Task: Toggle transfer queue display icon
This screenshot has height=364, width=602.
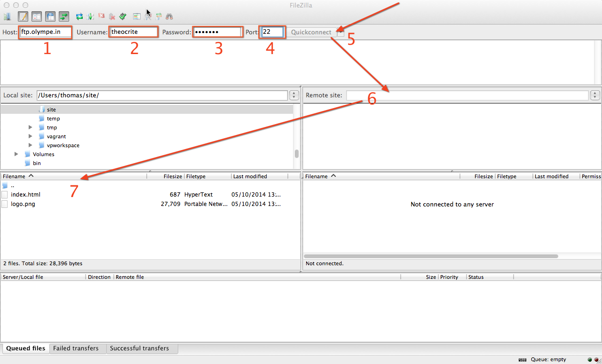Action: [x=64, y=16]
